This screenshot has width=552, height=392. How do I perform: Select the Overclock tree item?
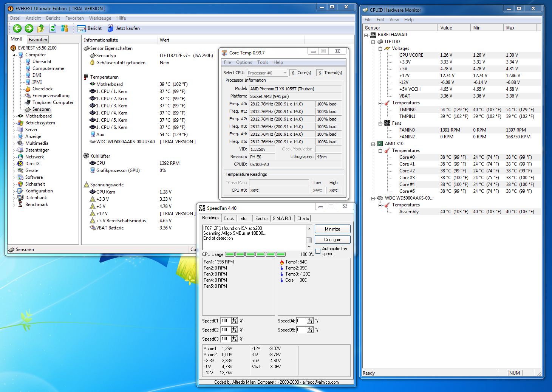click(x=42, y=89)
